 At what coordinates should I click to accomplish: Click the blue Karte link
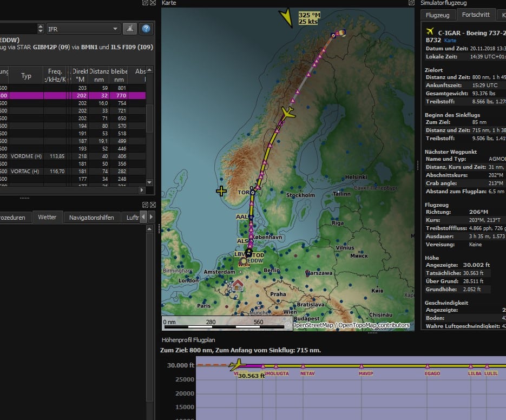(x=450, y=40)
